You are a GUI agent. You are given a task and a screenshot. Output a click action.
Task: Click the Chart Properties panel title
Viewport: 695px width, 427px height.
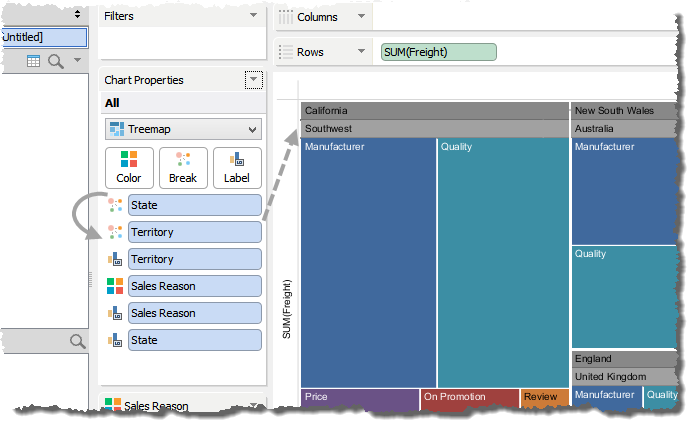[144, 80]
